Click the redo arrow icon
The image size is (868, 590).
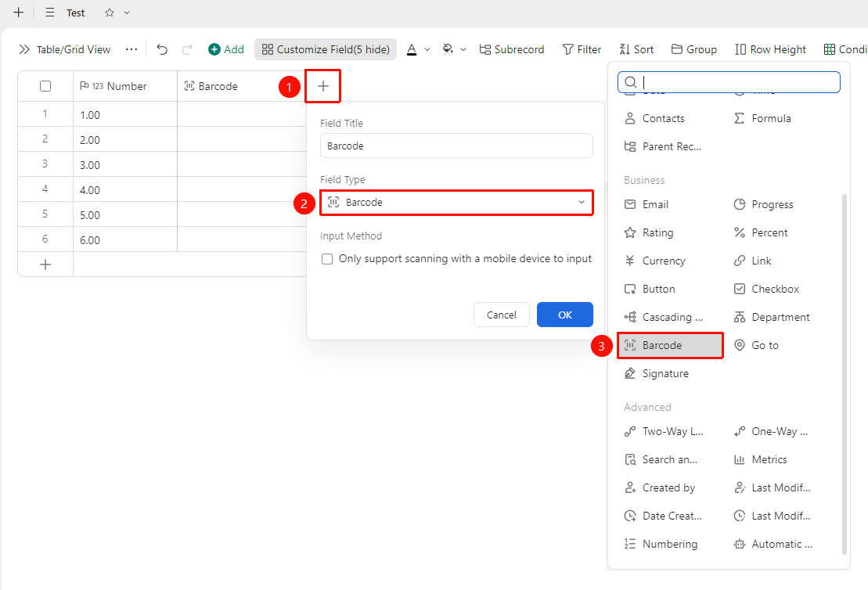coord(187,50)
